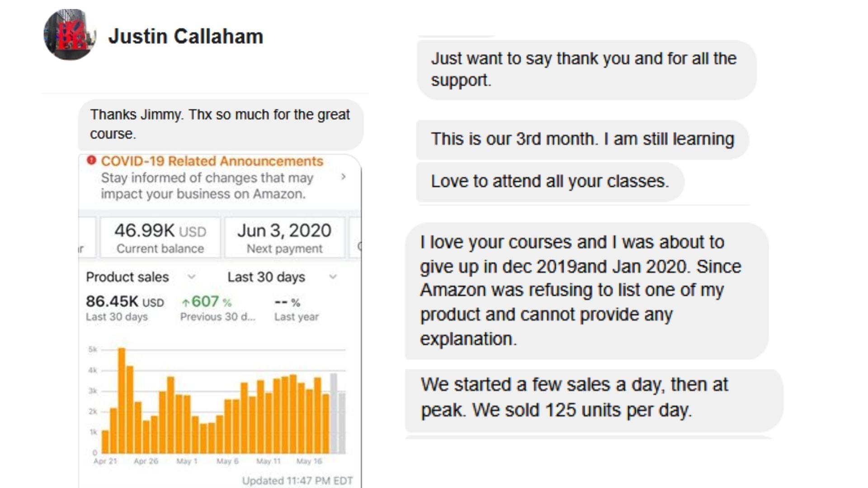
Task: Select the 'Thanks Jimmy' message bubble
Action: coord(221,125)
